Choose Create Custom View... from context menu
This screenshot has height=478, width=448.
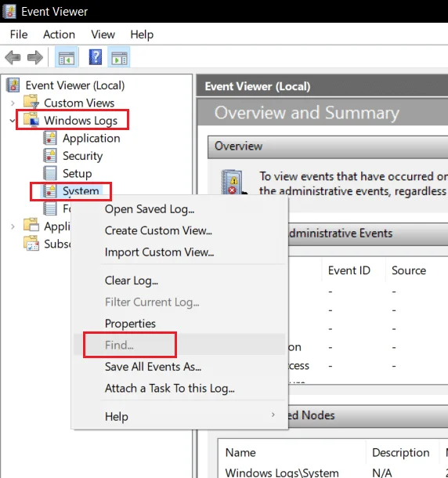click(x=158, y=230)
